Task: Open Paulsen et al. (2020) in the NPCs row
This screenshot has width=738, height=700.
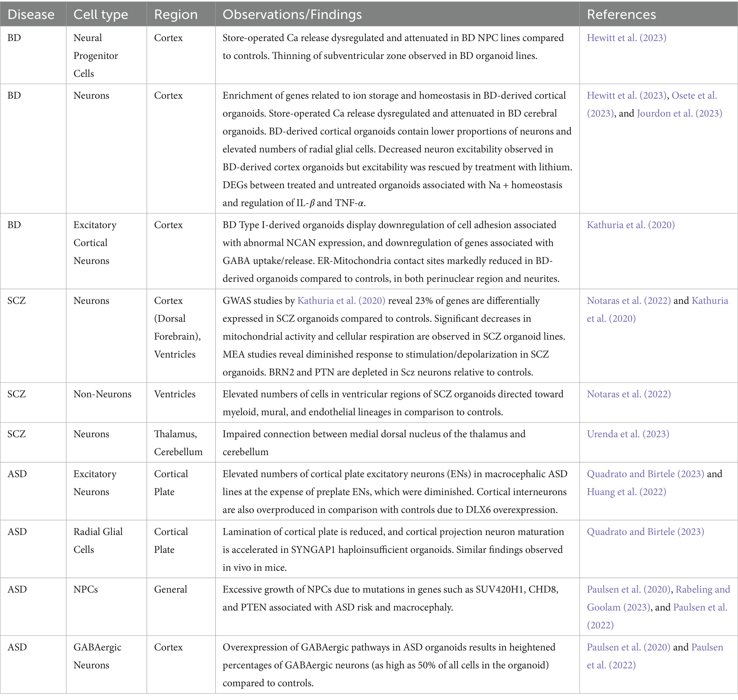Action: [629, 590]
